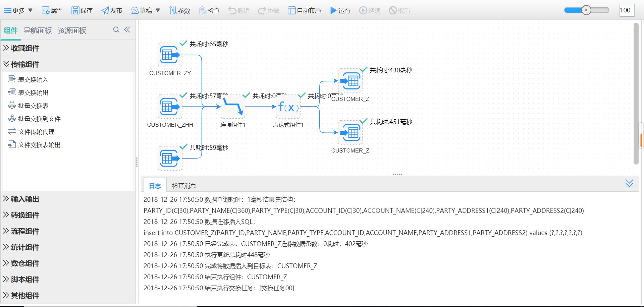Screen dimensions: 644x307
Task: Click the zoom slider handle
Action: tap(586, 10)
